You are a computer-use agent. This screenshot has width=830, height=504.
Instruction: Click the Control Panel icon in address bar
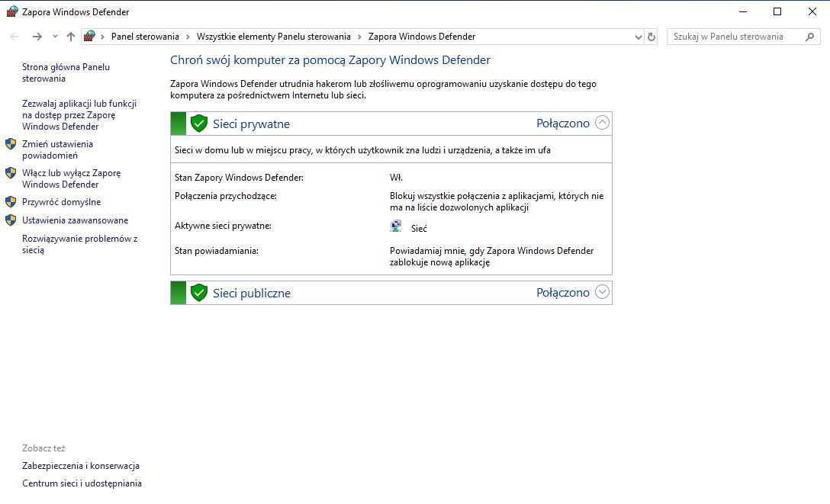[89, 36]
